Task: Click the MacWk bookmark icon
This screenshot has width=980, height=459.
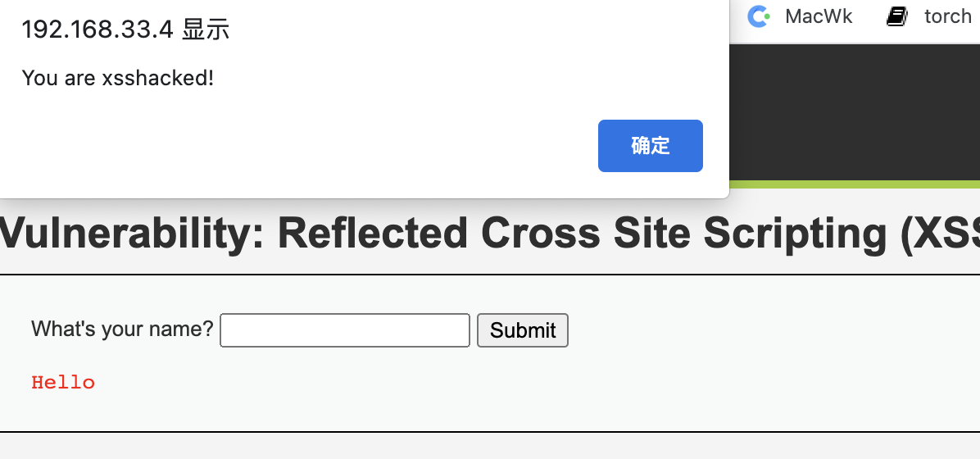Action: pyautogui.click(x=760, y=16)
